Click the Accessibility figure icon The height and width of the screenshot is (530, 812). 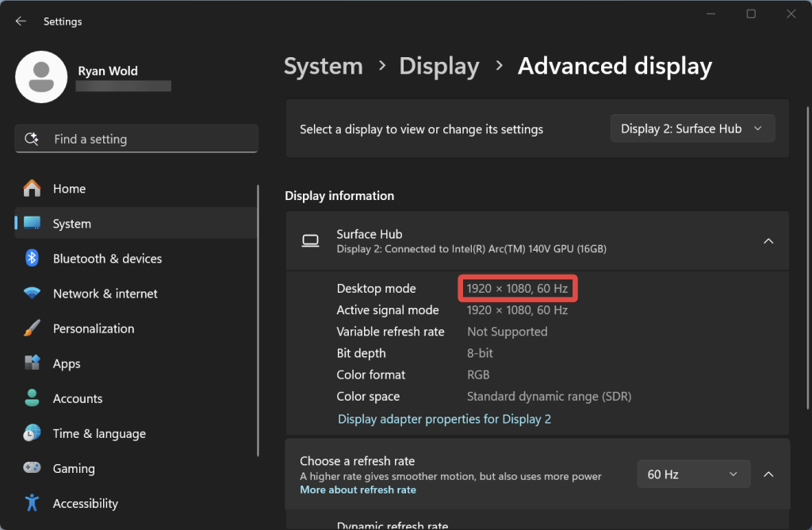click(x=32, y=502)
